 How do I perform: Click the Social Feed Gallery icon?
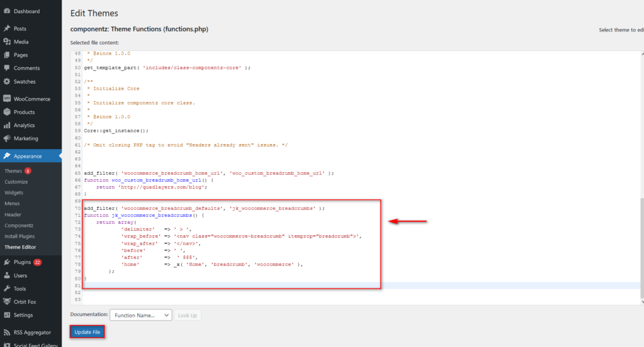click(7, 345)
